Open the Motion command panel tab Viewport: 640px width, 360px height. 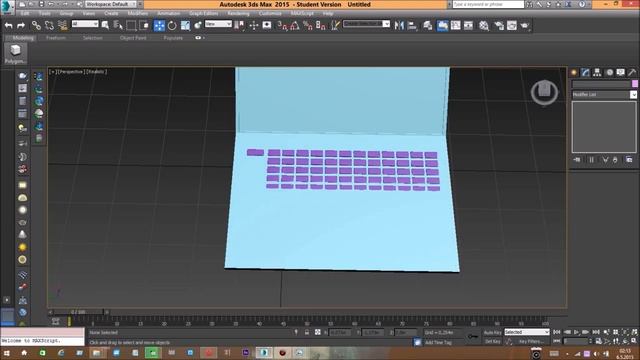(x=609, y=72)
